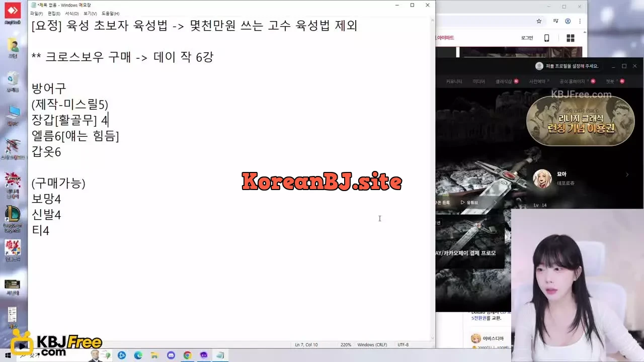Click the line '(구매가능)' in Notepad
The width and height of the screenshot is (644, 362).
58,184
